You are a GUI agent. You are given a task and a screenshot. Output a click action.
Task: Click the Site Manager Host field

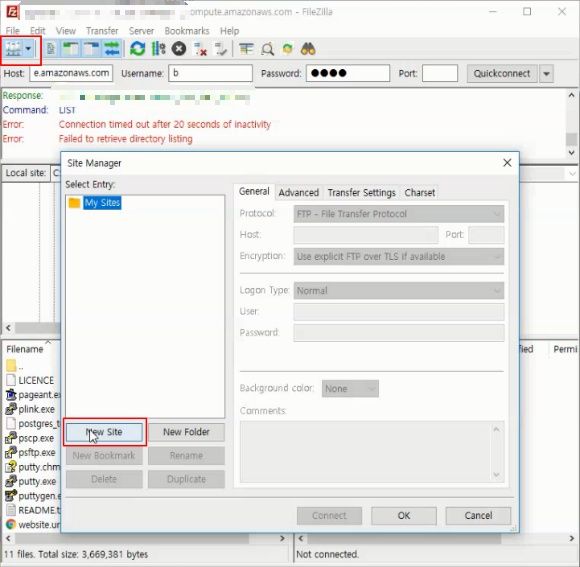coord(366,235)
